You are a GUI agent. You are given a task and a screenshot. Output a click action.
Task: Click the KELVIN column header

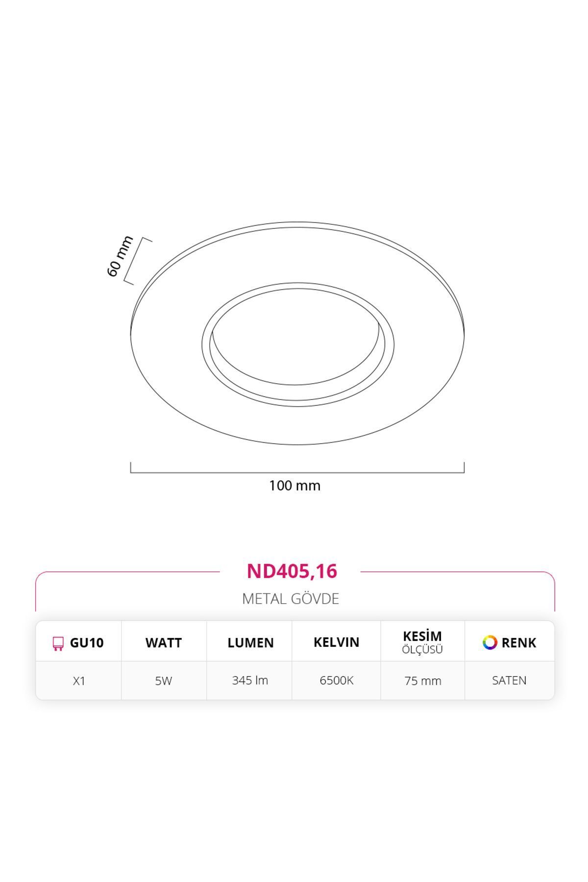click(337, 642)
